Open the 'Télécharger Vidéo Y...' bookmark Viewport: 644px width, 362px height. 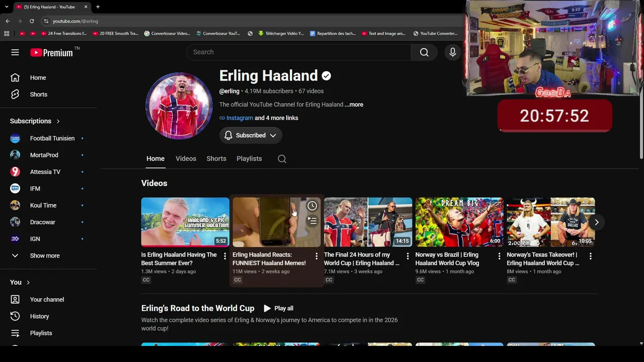[281, 34]
